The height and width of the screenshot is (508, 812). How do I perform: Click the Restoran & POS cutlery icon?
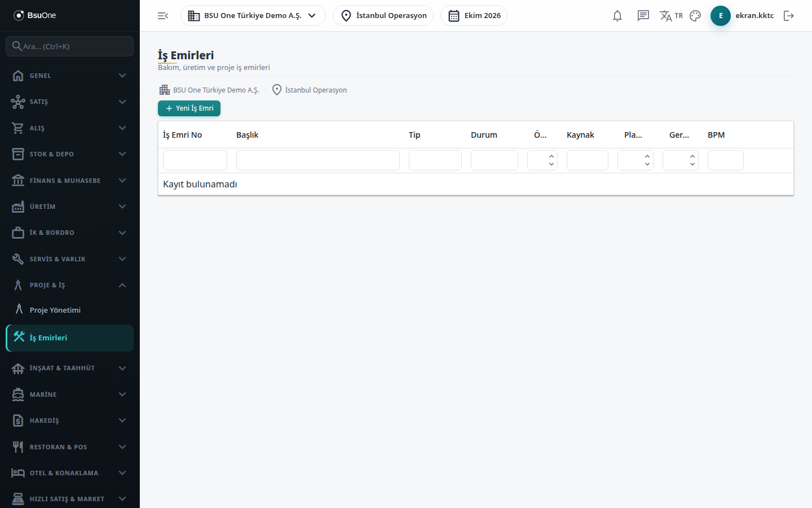(18, 447)
